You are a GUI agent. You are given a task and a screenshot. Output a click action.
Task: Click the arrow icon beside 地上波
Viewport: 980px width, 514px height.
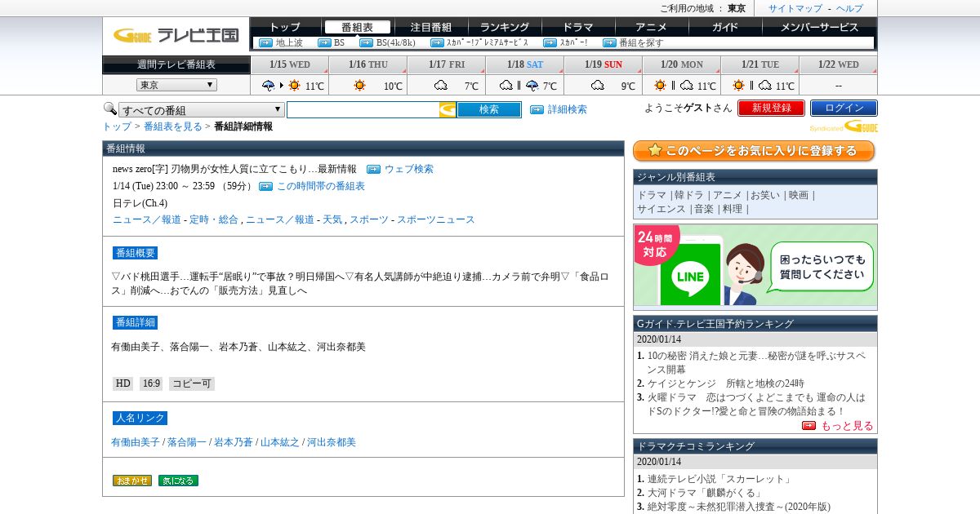(x=265, y=42)
